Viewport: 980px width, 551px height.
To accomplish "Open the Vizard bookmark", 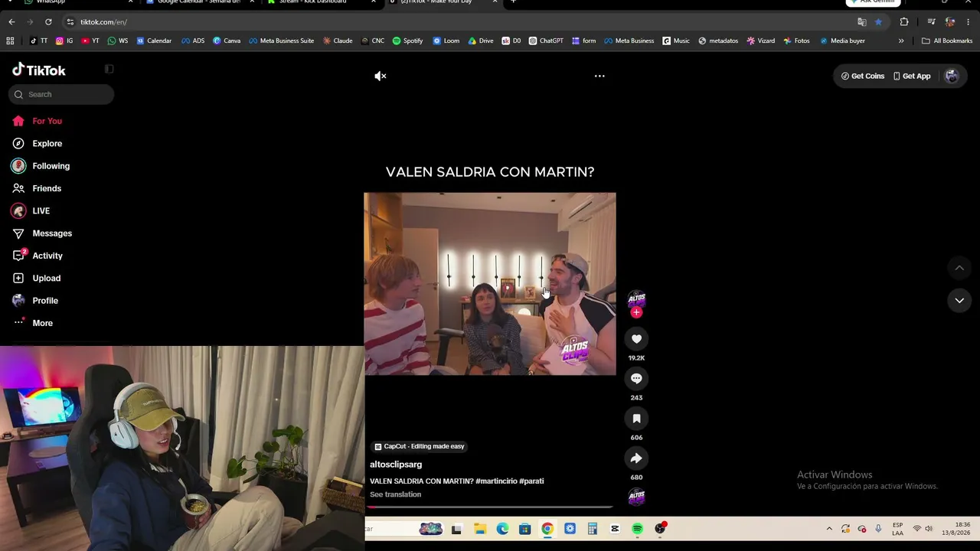I will [761, 41].
